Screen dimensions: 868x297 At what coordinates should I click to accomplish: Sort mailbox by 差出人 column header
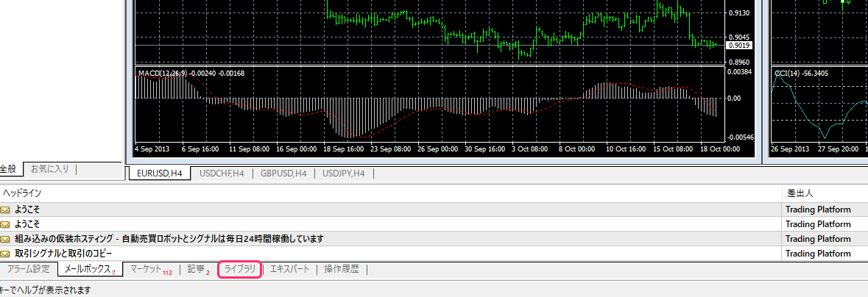[799, 193]
